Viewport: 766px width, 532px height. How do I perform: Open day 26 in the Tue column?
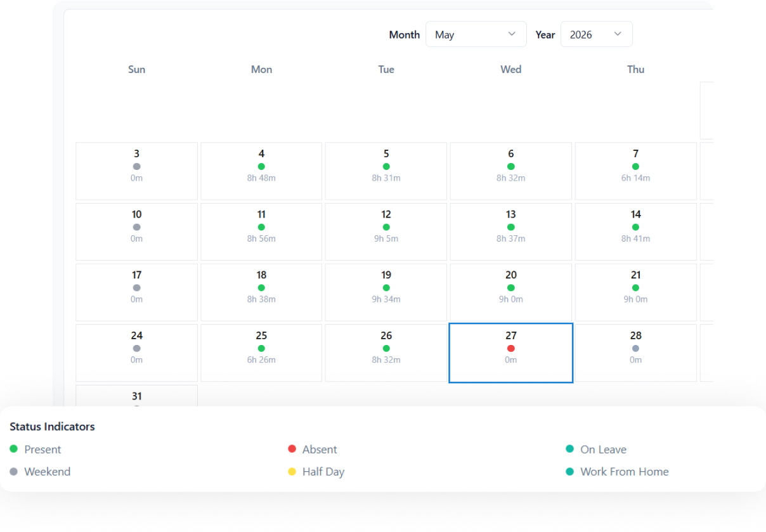(386, 353)
